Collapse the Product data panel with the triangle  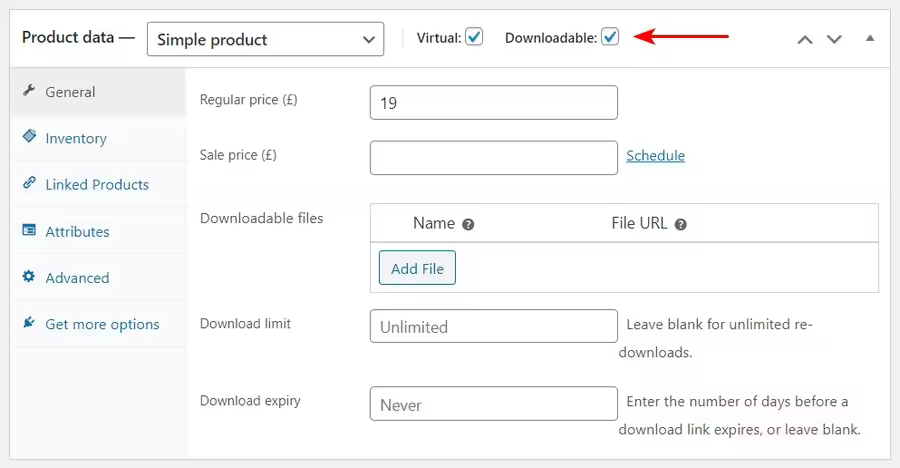870,38
